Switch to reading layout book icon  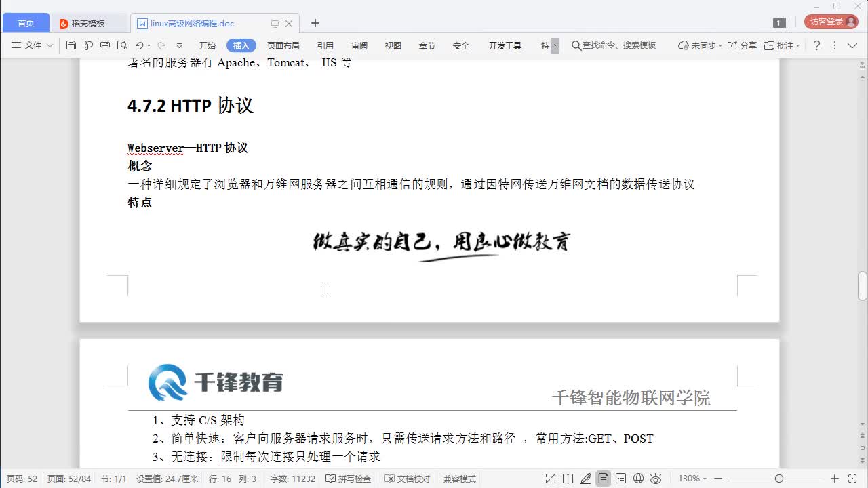click(x=568, y=479)
